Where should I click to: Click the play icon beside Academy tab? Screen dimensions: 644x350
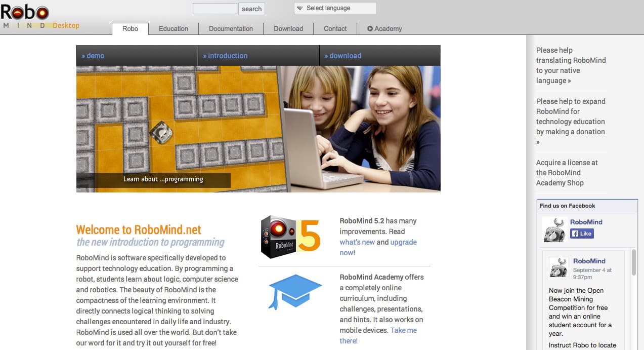[370, 29]
